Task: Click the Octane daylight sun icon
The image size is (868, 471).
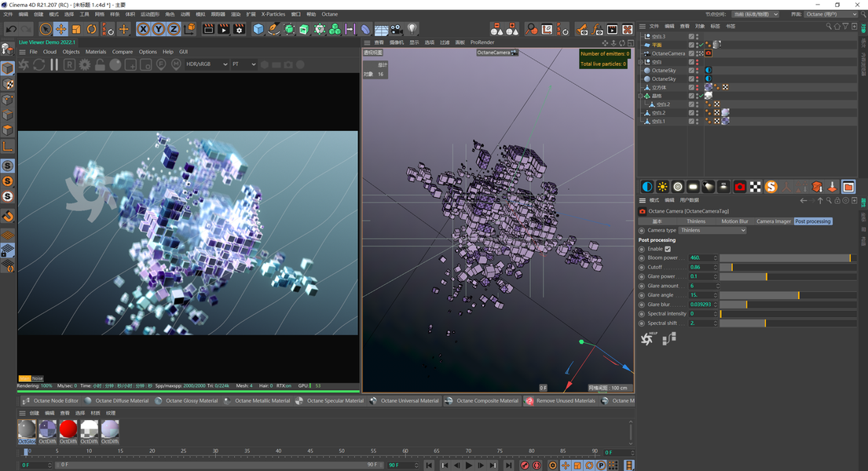Action: pyautogui.click(x=662, y=187)
